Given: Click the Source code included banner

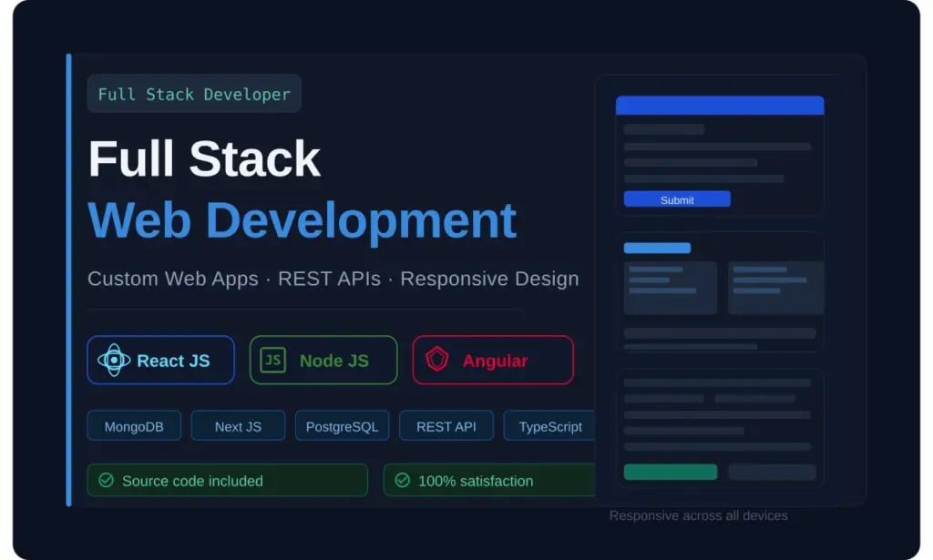Looking at the screenshot, I should (x=227, y=481).
